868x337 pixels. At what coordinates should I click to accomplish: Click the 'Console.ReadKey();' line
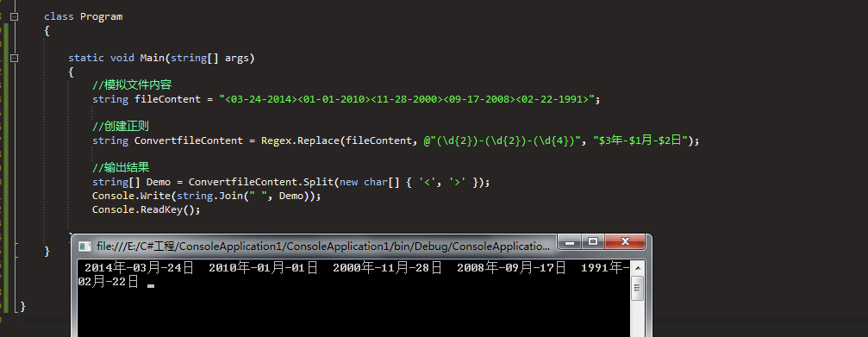coord(147,209)
